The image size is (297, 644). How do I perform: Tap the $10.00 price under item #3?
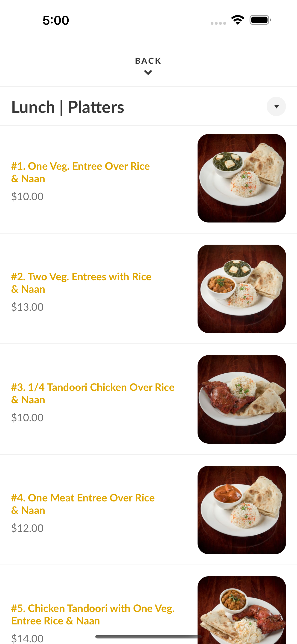(27, 418)
